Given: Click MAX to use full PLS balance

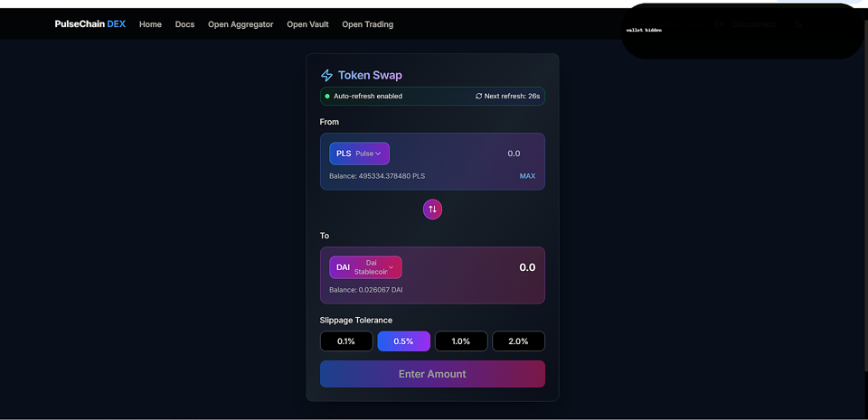Looking at the screenshot, I should (527, 176).
